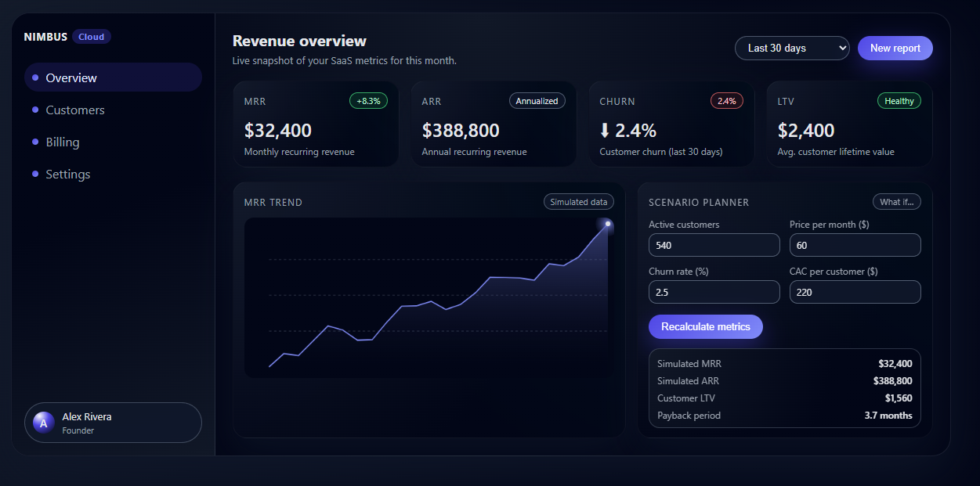Focus the Active customers input field
This screenshot has width=980, height=486.
pos(714,245)
